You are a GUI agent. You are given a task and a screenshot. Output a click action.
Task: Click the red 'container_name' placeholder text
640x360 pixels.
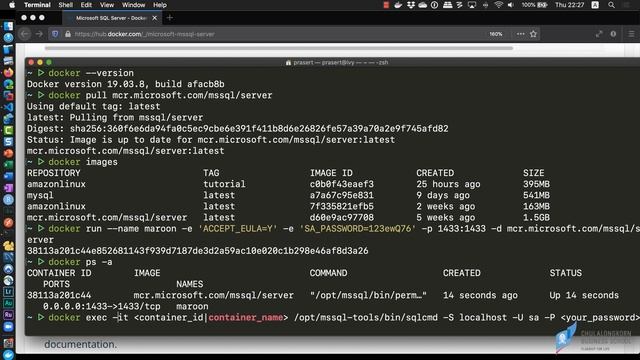click(246, 318)
